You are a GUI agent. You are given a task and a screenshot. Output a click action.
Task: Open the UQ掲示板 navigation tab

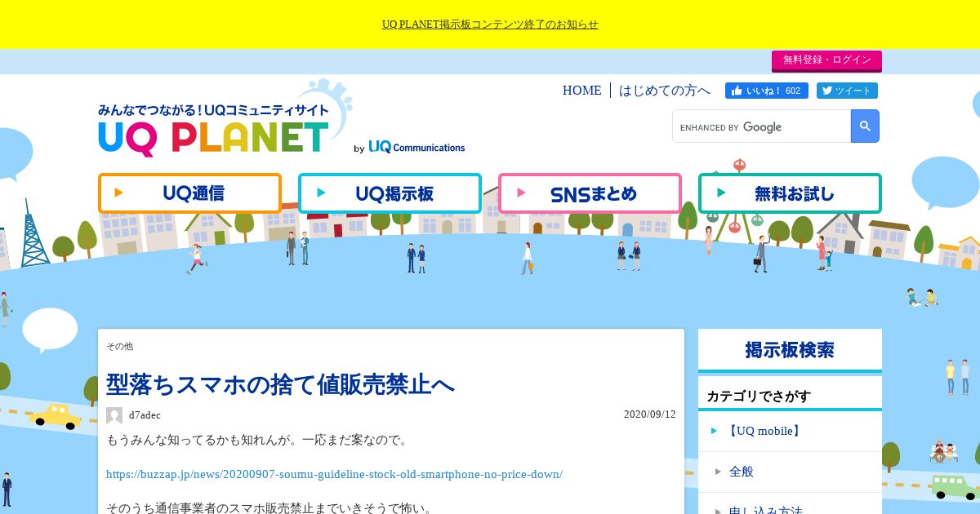(x=390, y=193)
